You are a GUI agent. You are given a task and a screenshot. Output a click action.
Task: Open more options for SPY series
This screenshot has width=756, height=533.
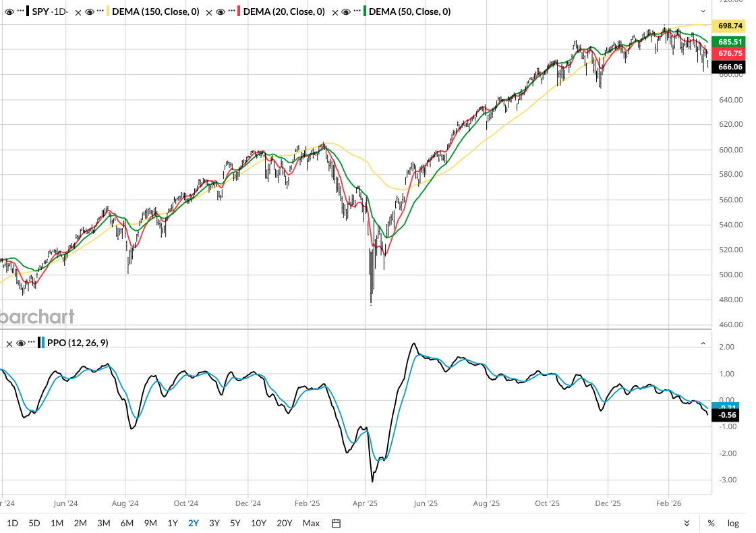tap(21, 11)
